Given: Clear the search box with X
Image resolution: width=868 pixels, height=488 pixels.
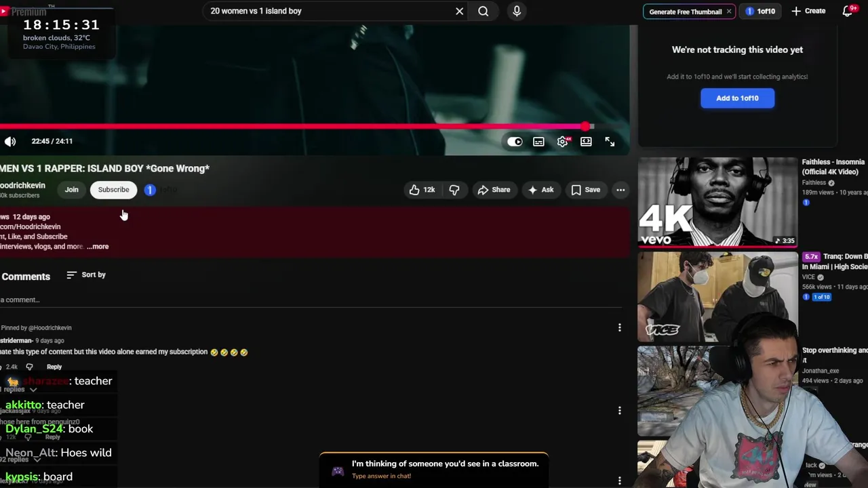Looking at the screenshot, I should pyautogui.click(x=459, y=11).
